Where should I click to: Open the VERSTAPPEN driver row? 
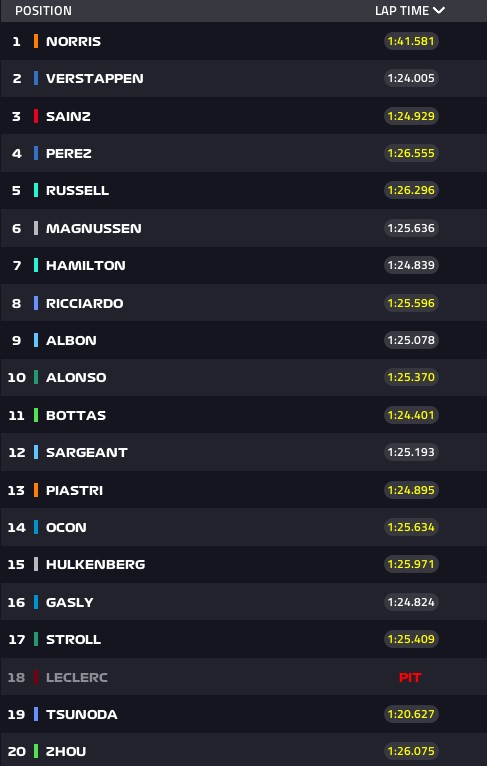(x=243, y=78)
